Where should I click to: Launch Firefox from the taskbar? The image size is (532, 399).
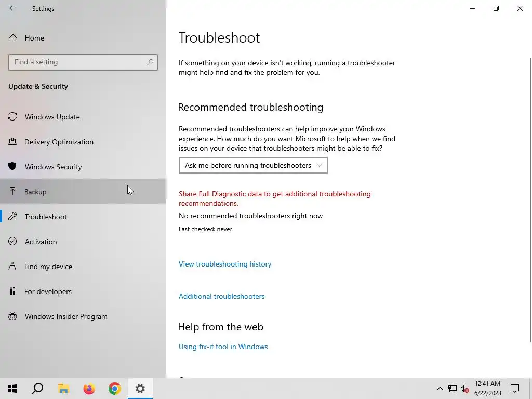pos(89,389)
